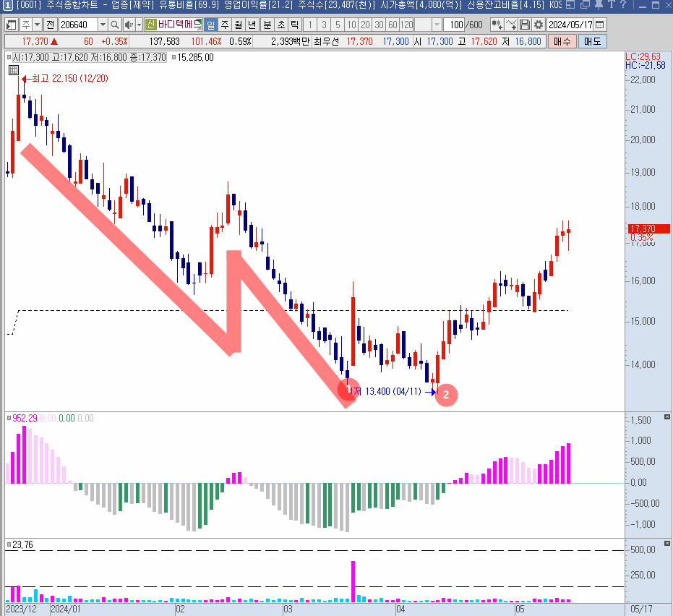673x616 pixels.
Task: Expand the stock code history dropdown
Action: pyautogui.click(x=103, y=25)
